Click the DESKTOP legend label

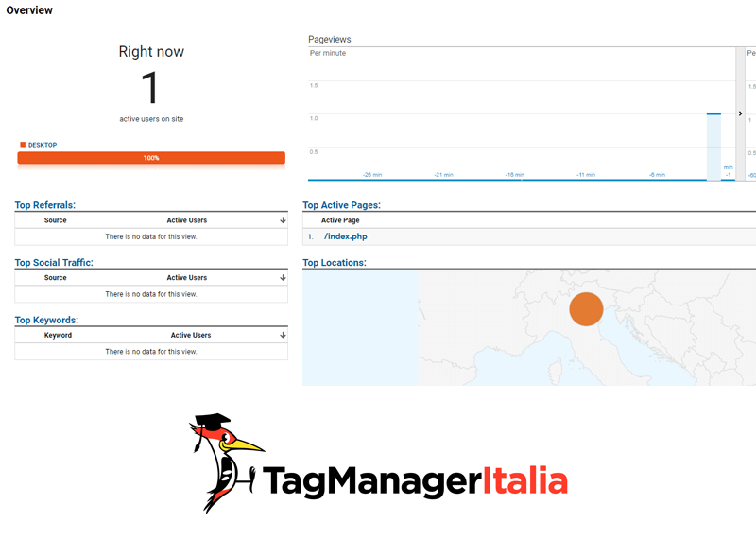(43, 145)
